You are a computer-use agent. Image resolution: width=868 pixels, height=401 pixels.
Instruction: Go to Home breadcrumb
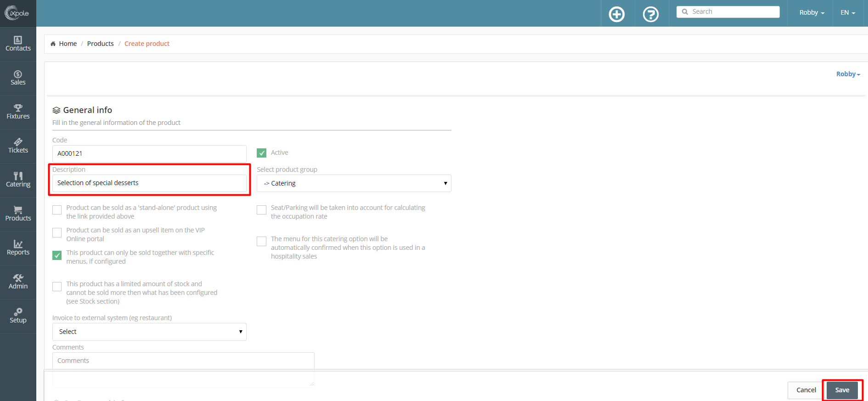tap(68, 44)
